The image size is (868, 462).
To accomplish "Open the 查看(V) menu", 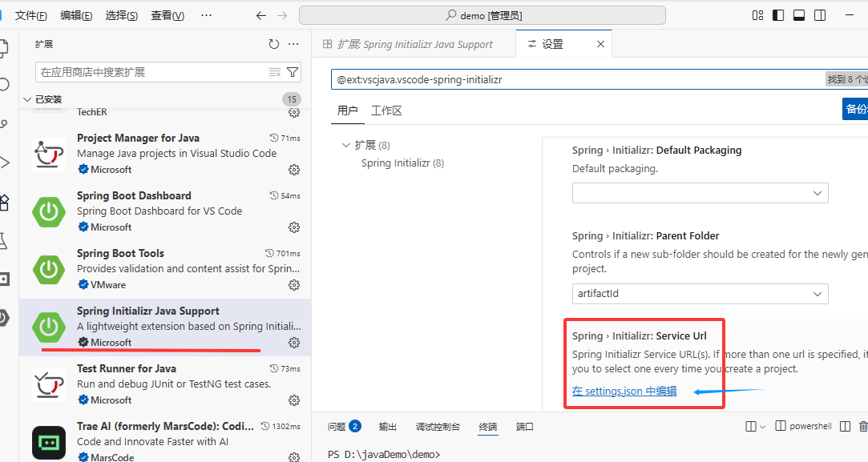I will [168, 15].
